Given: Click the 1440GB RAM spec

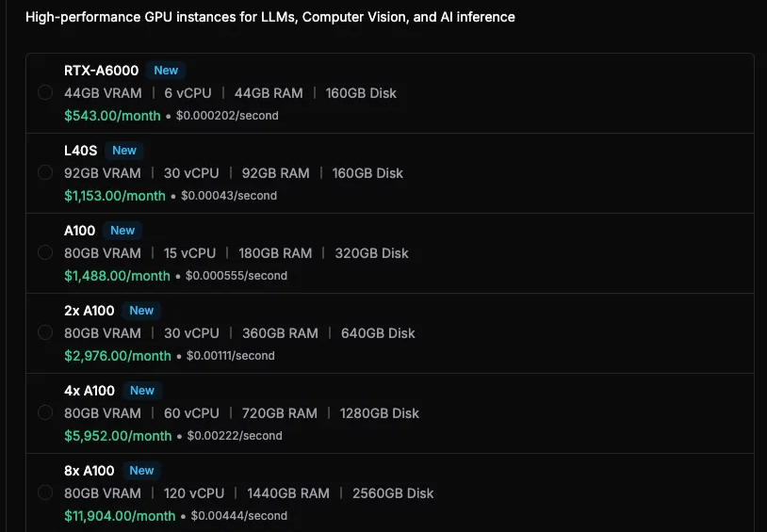Looking at the screenshot, I should (288, 493).
